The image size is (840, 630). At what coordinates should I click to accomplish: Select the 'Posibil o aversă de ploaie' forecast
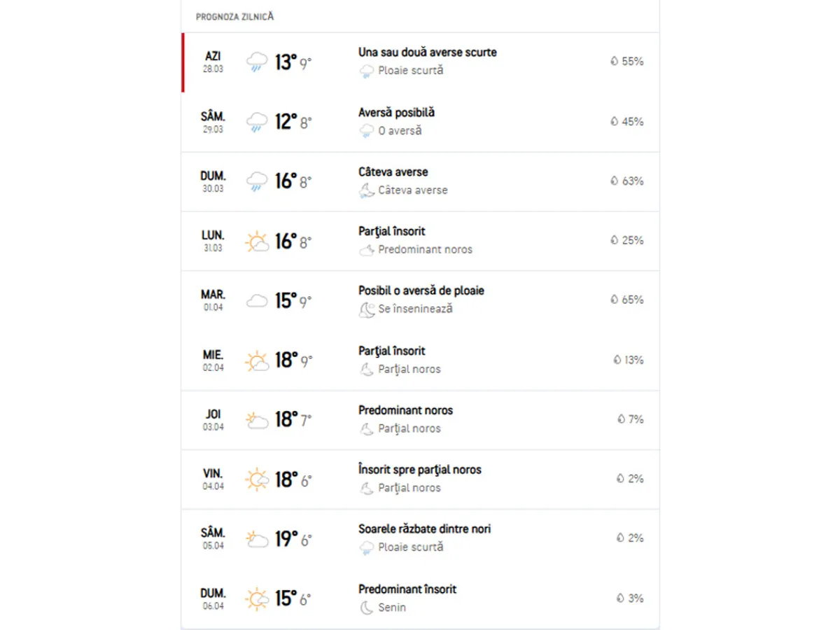[x=421, y=290]
